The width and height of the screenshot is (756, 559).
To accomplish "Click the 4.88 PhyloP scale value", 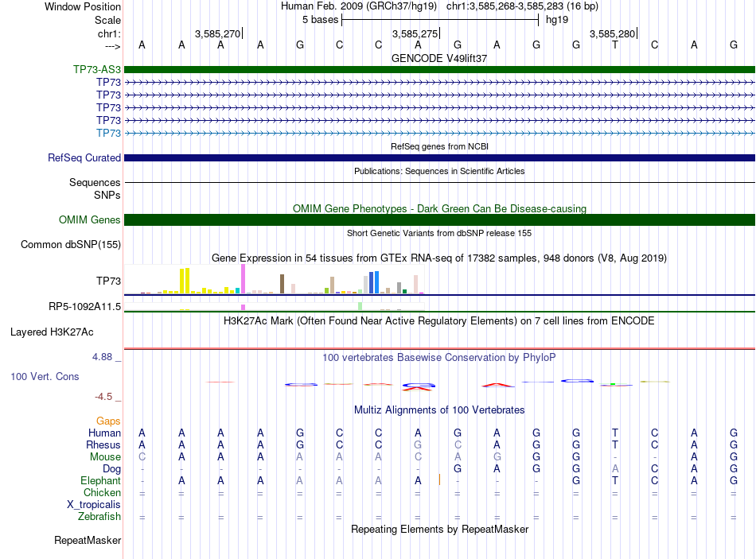I will 102,357.
